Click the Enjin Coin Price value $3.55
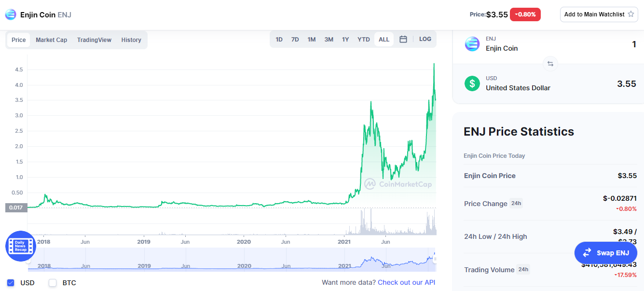Screen dimensions: 644x291 (627, 176)
